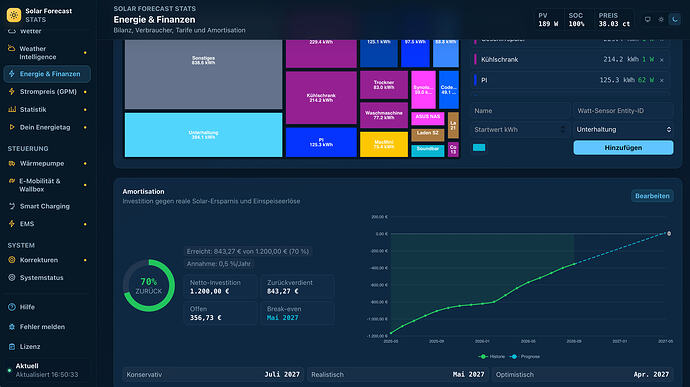Open Smart Charging menu entry
690x387 pixels.
coord(47,206)
